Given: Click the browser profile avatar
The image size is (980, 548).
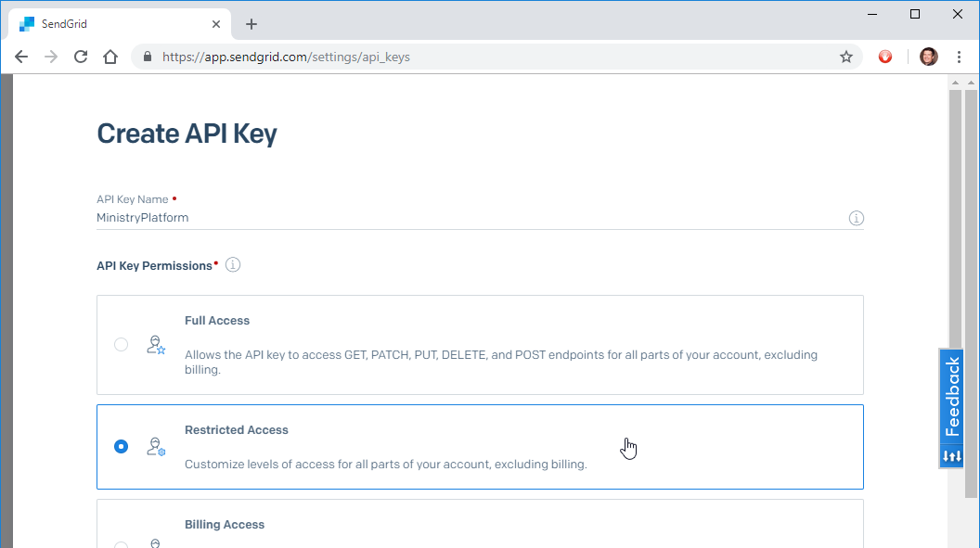Looking at the screenshot, I should click(927, 57).
